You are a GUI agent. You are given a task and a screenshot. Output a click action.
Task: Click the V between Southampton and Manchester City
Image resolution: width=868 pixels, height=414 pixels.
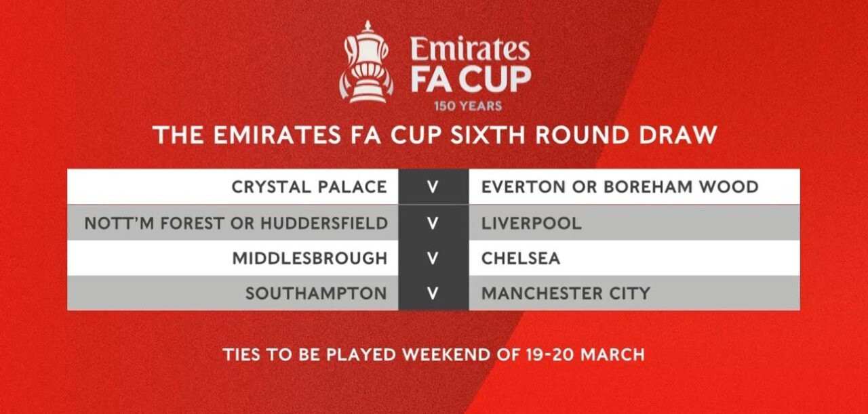coord(433,294)
